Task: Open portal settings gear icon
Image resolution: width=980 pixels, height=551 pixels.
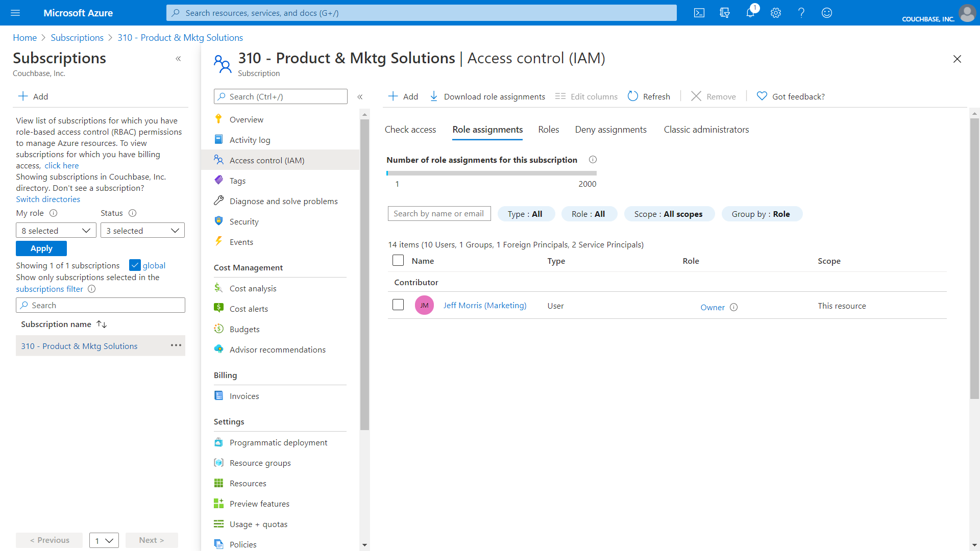Action: [776, 13]
